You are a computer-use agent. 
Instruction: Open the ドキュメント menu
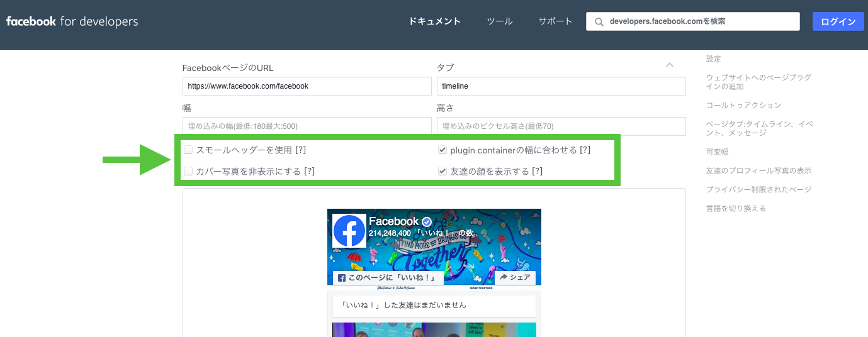coord(434,21)
